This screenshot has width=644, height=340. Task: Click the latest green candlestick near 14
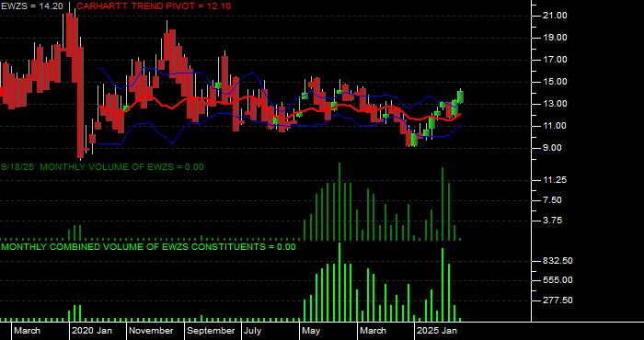click(x=460, y=96)
